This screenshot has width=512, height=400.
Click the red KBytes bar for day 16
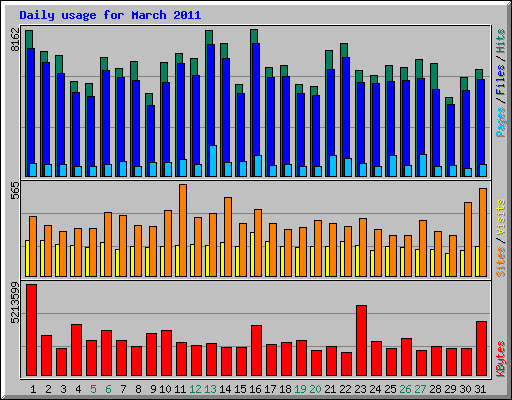257,350
